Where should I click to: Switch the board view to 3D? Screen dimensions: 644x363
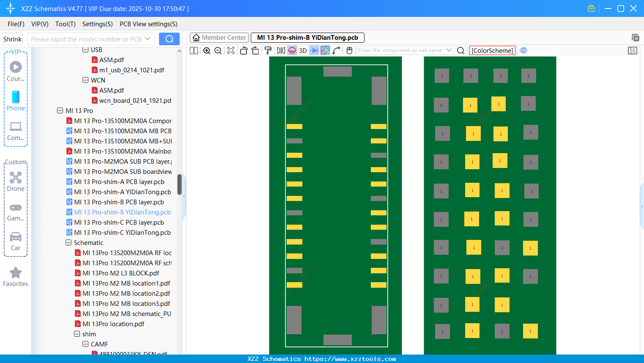(303, 50)
